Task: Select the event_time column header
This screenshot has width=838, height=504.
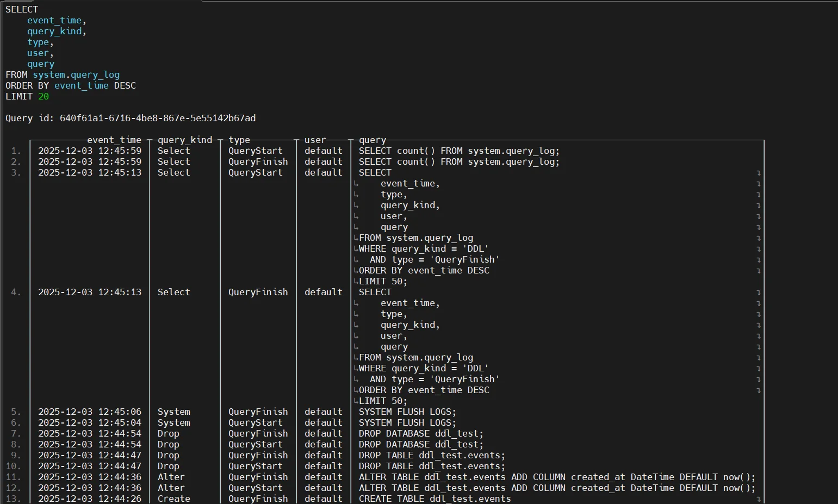Action: pos(114,140)
